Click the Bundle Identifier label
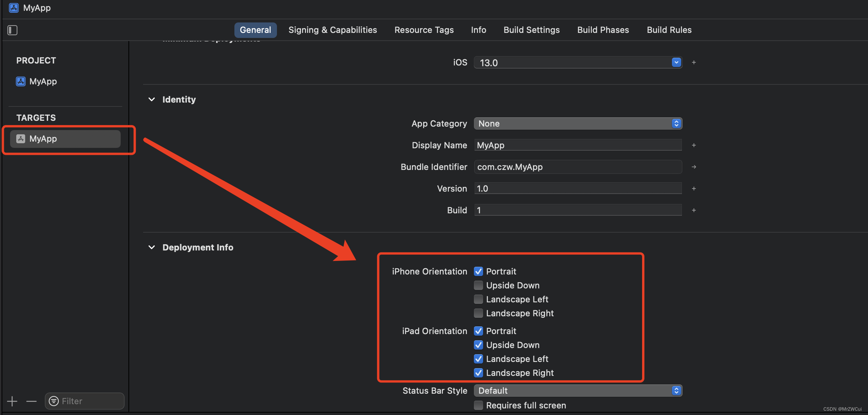Viewport: 868px width, 415px height. tap(434, 167)
